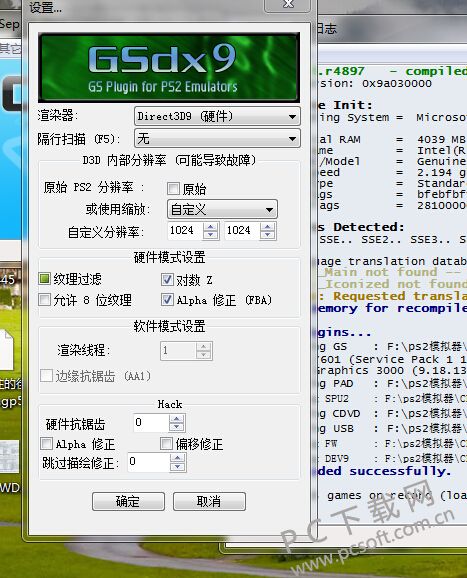Decrease custom resolution height with down arrow
The height and width of the screenshot is (578, 467).
(x=268, y=235)
